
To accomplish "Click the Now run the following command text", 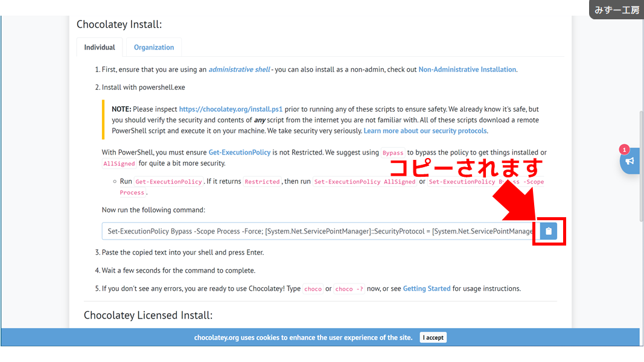I will 154,210.
